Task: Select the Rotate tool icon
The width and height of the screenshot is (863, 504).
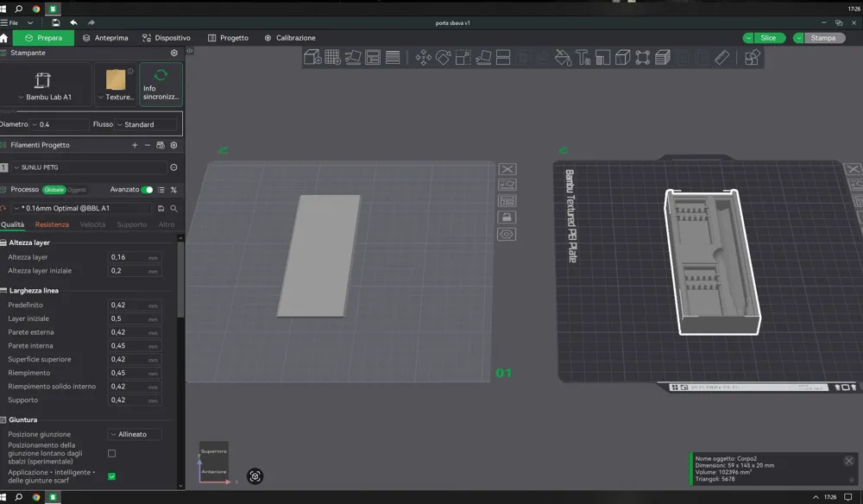Action: (443, 57)
